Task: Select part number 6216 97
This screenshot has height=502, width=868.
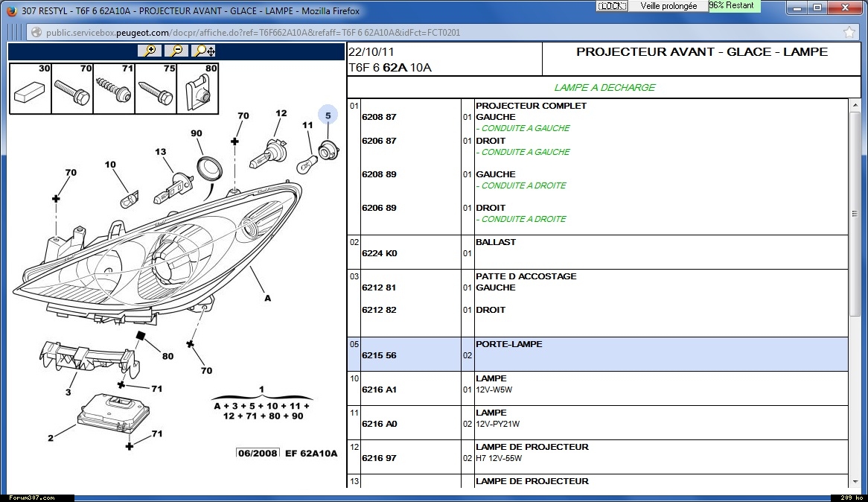Action: coord(379,458)
